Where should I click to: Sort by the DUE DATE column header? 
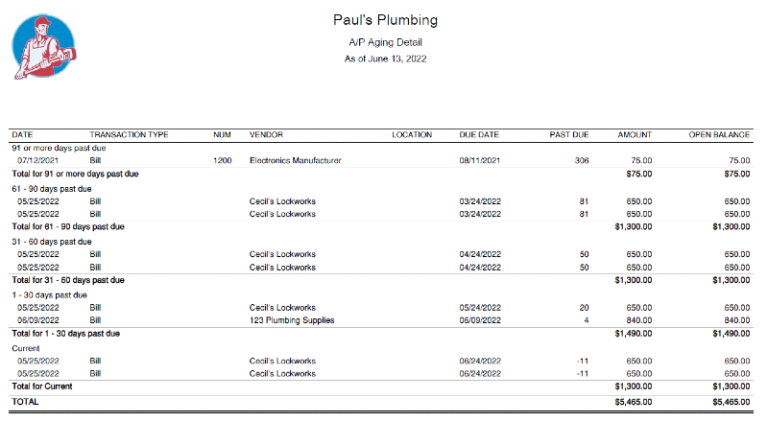tap(478, 134)
